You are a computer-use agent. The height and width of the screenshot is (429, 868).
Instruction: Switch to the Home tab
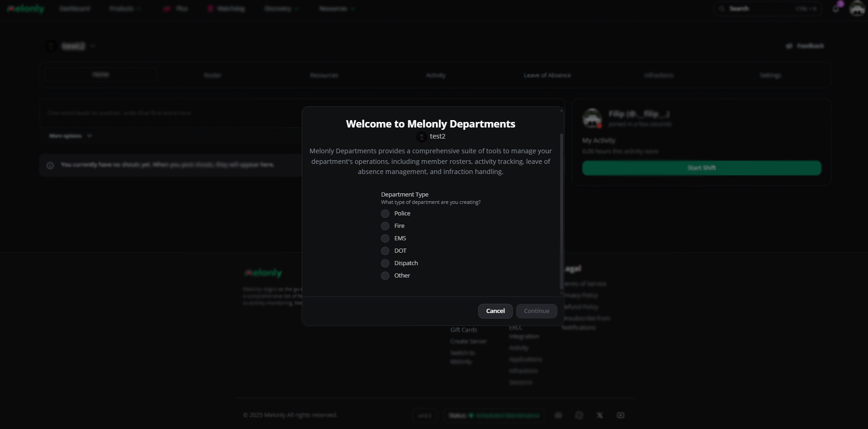coord(100,75)
